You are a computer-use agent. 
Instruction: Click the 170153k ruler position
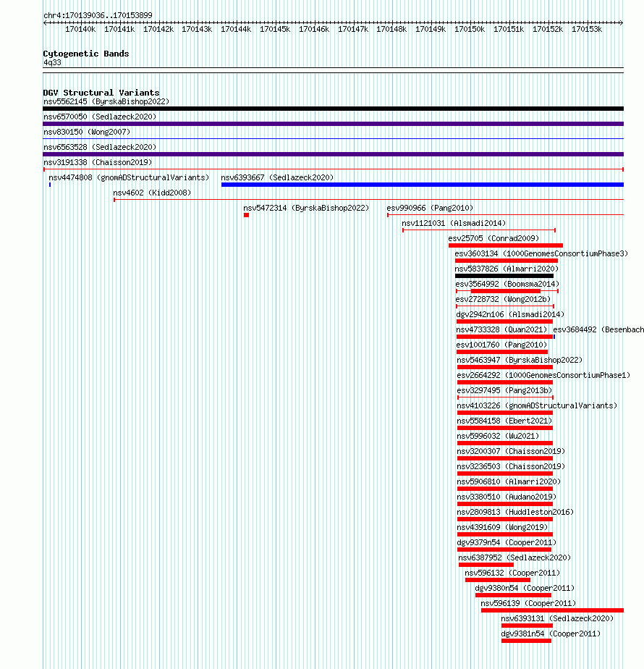587,30
